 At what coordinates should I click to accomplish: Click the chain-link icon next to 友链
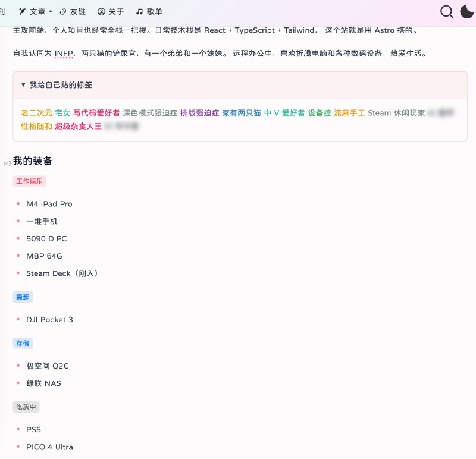[x=62, y=11]
